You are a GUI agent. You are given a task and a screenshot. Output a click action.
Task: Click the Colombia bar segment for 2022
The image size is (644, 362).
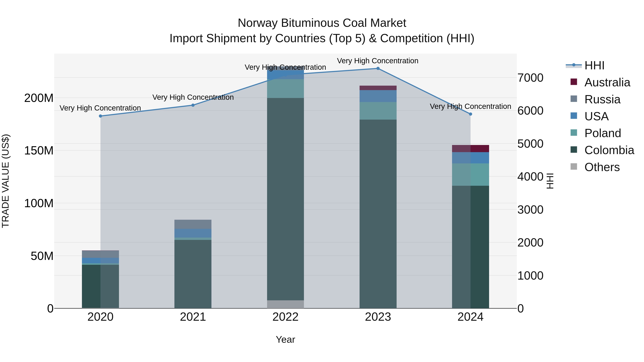coord(286,199)
